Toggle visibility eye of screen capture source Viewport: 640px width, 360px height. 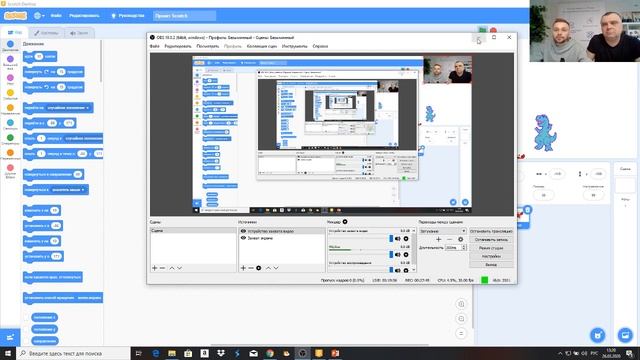pyautogui.click(x=243, y=238)
